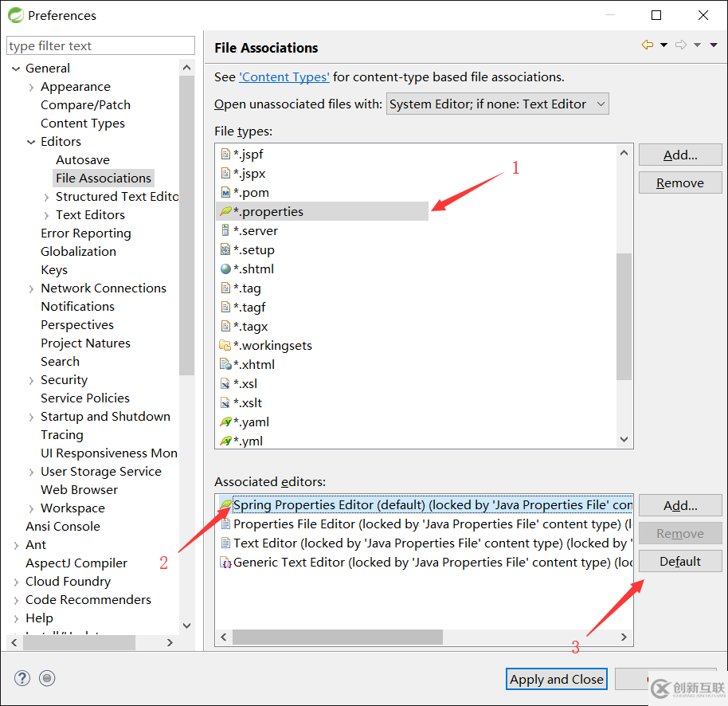Expand the Startup and Shutdown node
Image resolution: width=728 pixels, height=706 pixels.
tap(31, 417)
